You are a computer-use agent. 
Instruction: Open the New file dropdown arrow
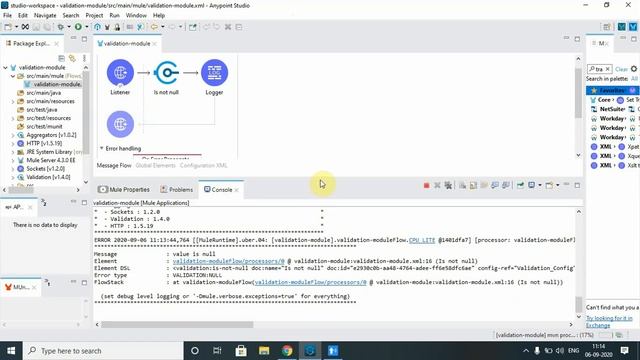point(16,27)
